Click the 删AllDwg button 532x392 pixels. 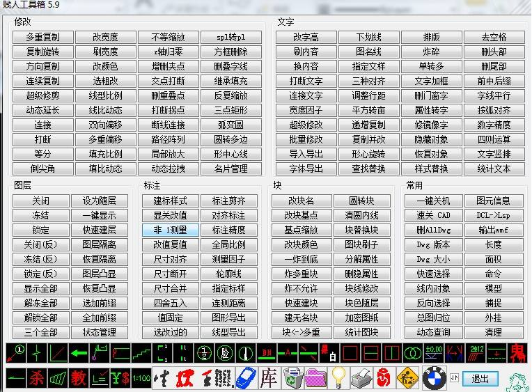tap(434, 230)
